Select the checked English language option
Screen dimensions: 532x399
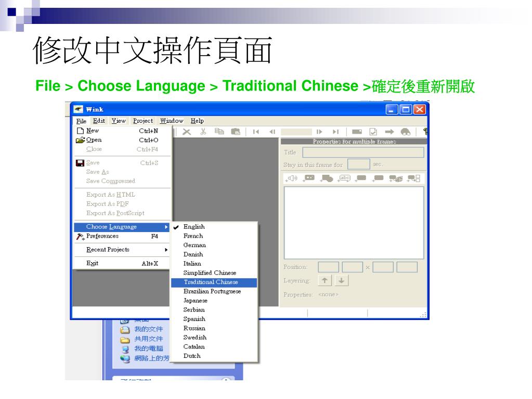point(214,227)
